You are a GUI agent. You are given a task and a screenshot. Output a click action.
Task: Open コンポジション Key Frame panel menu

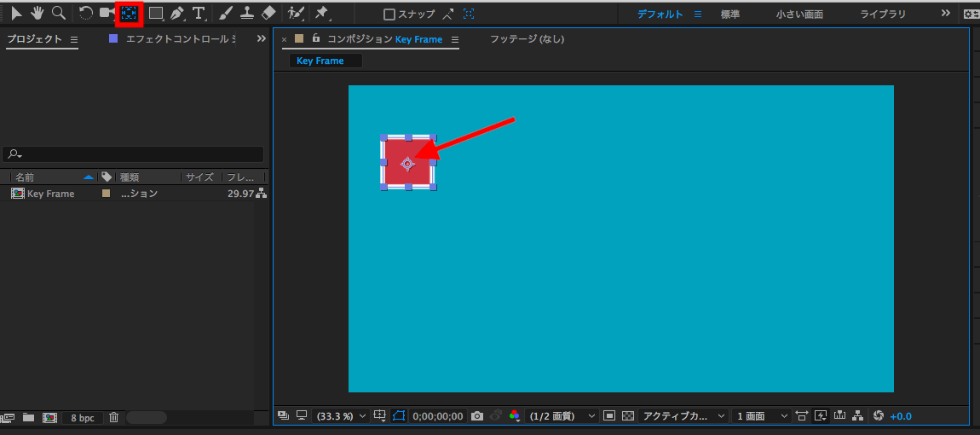(455, 39)
